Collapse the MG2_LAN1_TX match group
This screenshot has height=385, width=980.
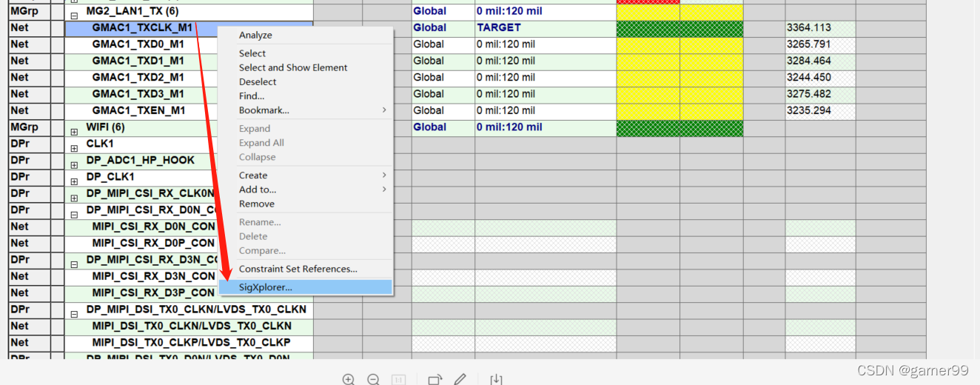74,13
